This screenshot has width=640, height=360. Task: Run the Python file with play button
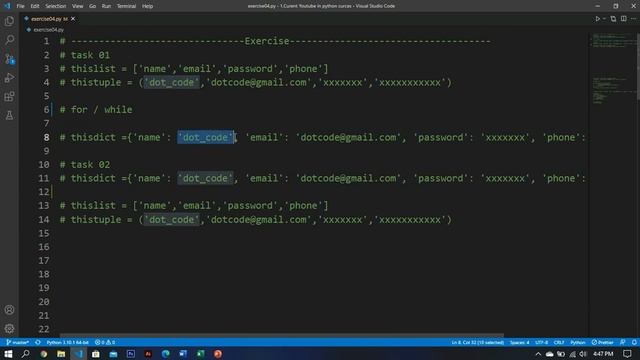point(597,19)
